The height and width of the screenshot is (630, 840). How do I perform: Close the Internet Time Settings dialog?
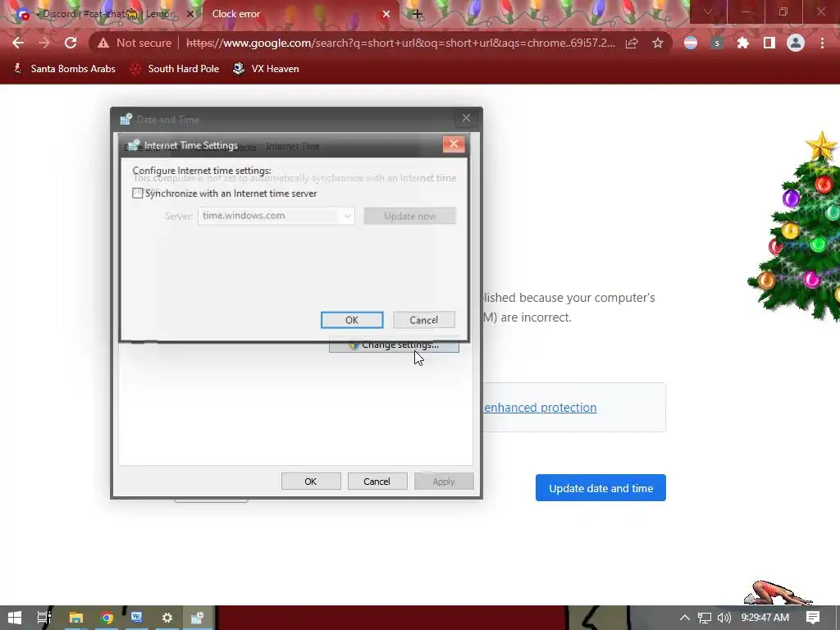[454, 144]
